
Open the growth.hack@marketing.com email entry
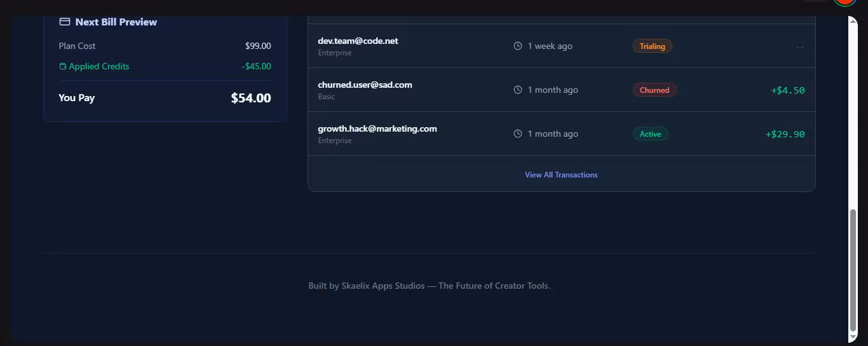(377, 128)
